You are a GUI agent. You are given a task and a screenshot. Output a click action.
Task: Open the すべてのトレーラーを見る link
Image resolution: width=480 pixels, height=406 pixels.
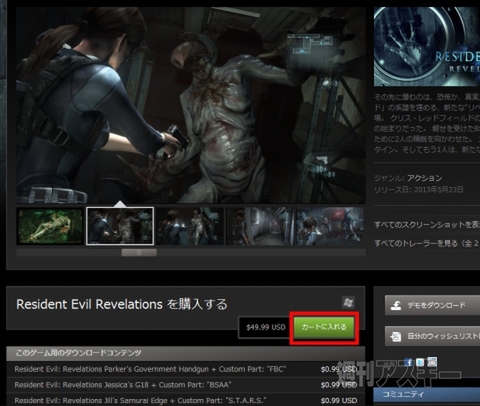tap(427, 243)
